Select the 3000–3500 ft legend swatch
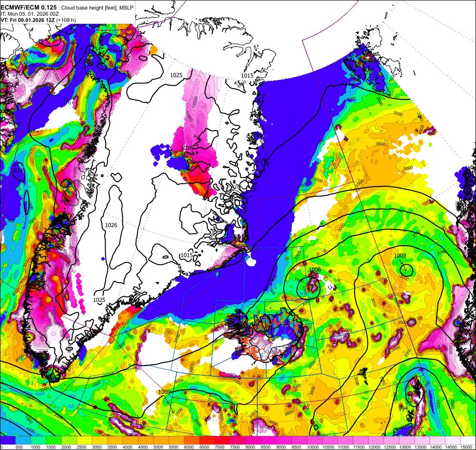Screen dimensions: 476x450 pyautogui.click(x=100, y=440)
